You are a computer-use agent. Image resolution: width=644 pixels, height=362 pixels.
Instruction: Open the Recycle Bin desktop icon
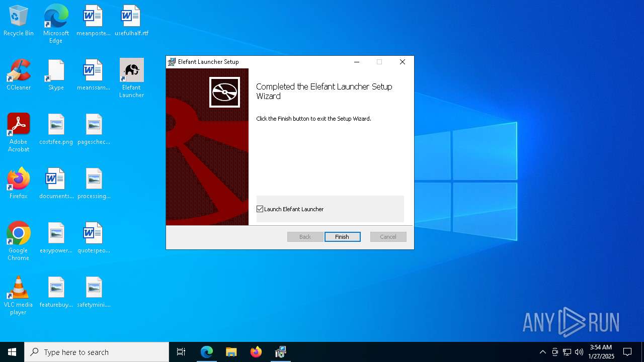click(19, 21)
